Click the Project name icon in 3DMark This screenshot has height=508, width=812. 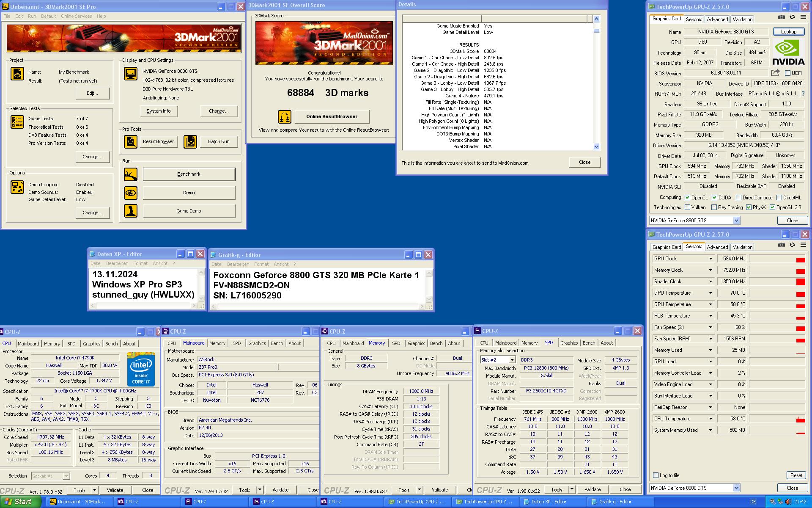pyautogui.click(x=17, y=74)
